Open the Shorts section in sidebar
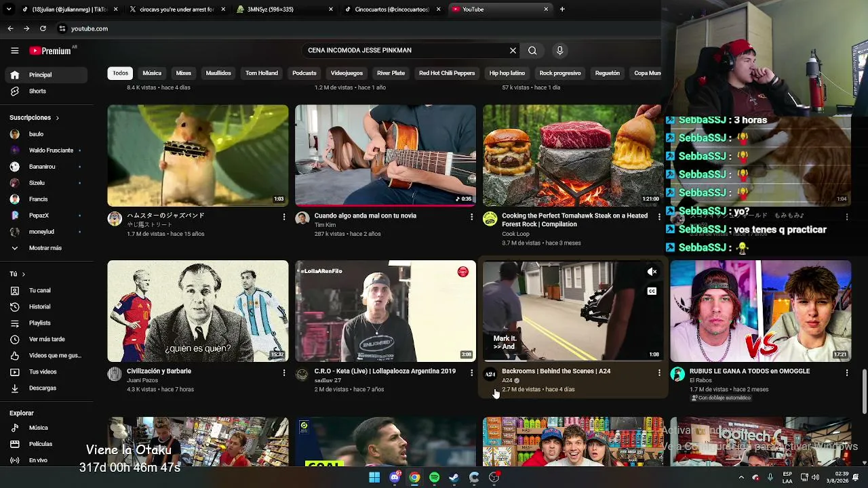This screenshot has width=868, height=488. (46, 91)
